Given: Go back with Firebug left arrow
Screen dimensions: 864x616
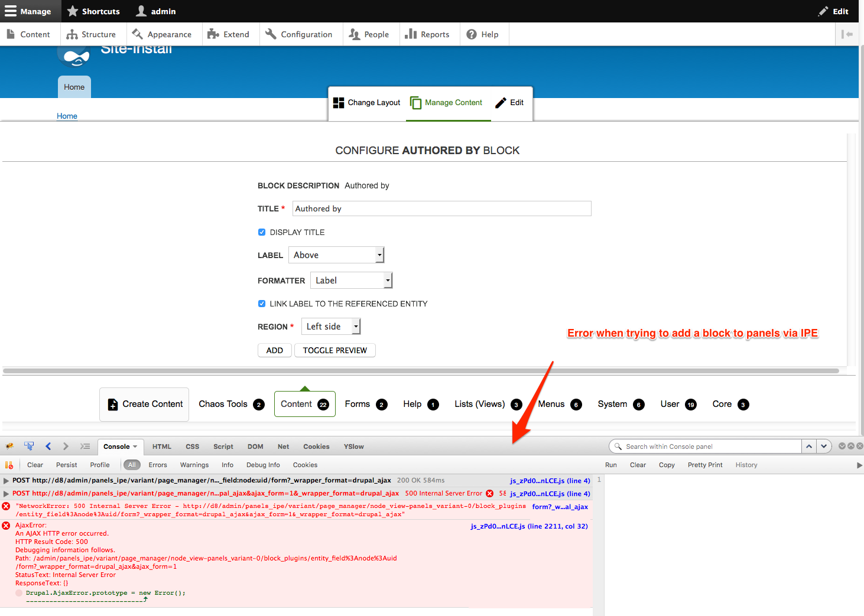Looking at the screenshot, I should pos(48,446).
